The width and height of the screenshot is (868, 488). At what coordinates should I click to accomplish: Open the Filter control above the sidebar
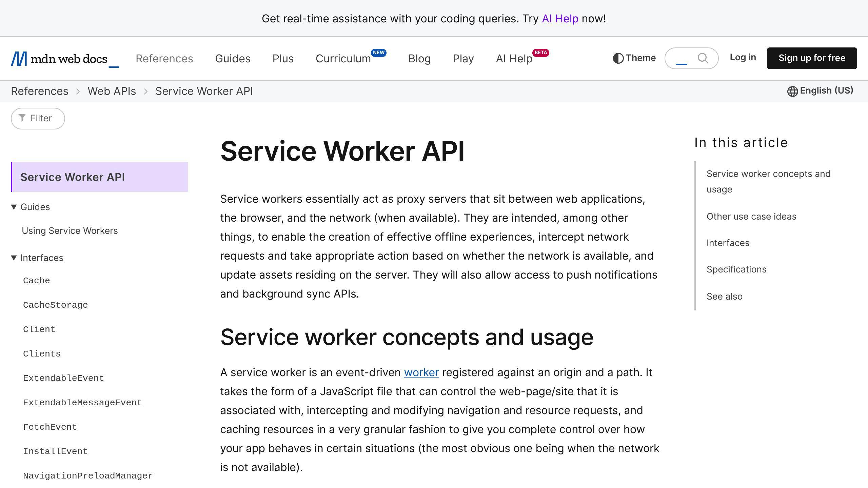(37, 118)
